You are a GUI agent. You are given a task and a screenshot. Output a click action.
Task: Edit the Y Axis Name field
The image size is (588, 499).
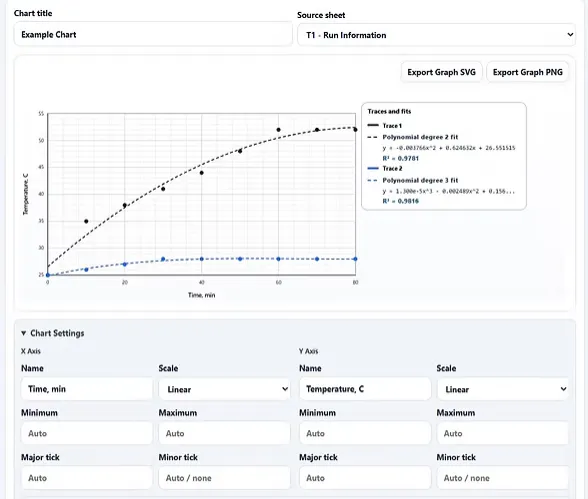[365, 389]
